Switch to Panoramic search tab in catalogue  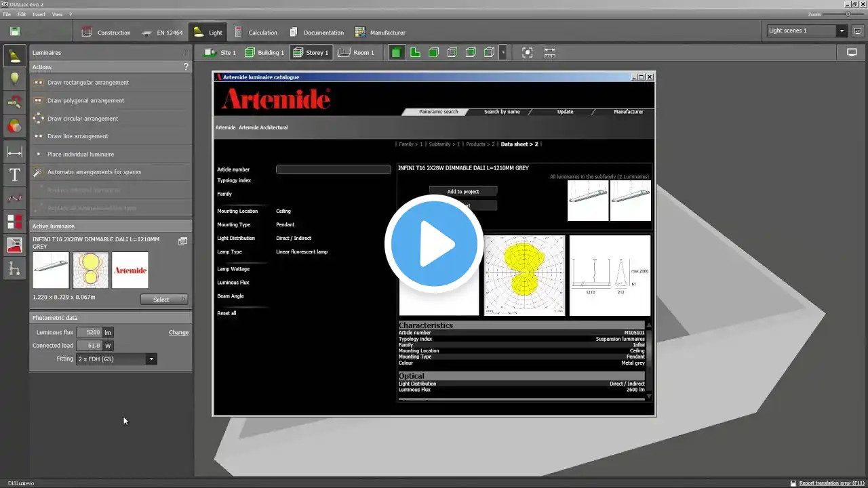[438, 112]
